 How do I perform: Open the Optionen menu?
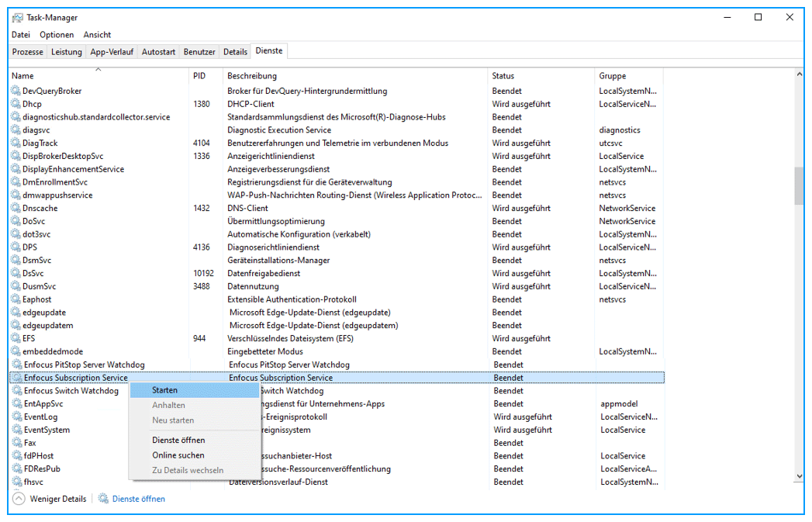click(x=57, y=35)
